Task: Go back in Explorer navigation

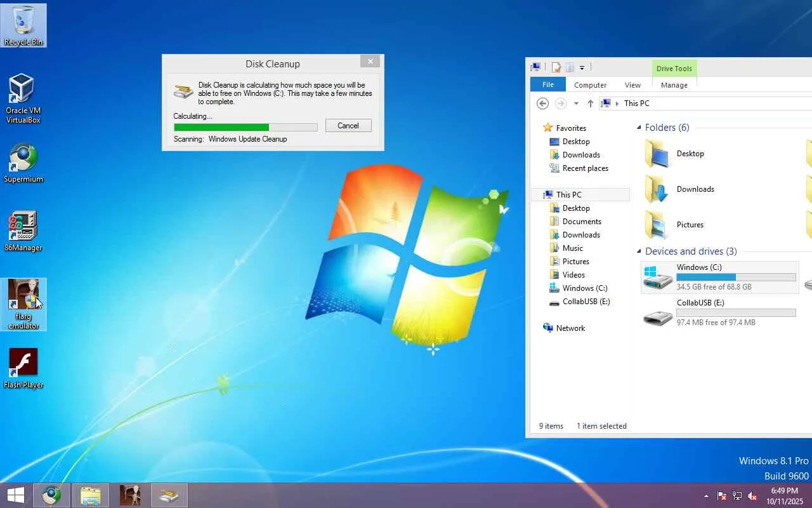Action: tap(542, 104)
